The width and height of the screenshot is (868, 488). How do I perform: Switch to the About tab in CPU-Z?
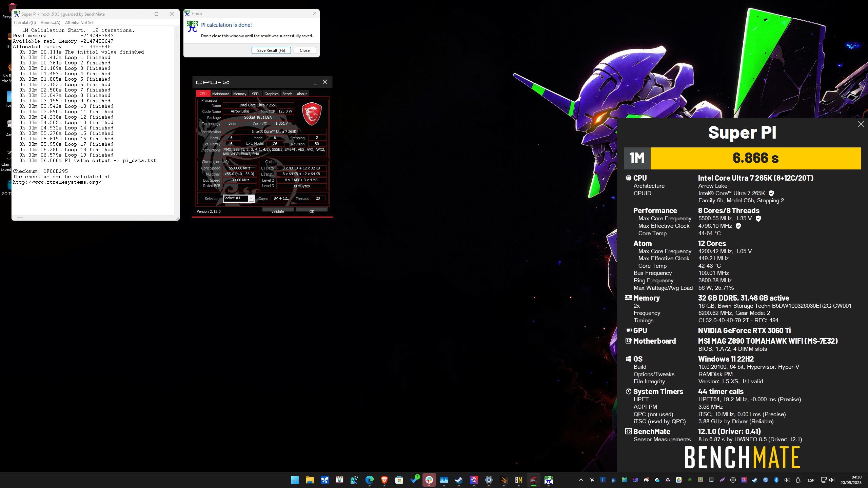tap(302, 94)
